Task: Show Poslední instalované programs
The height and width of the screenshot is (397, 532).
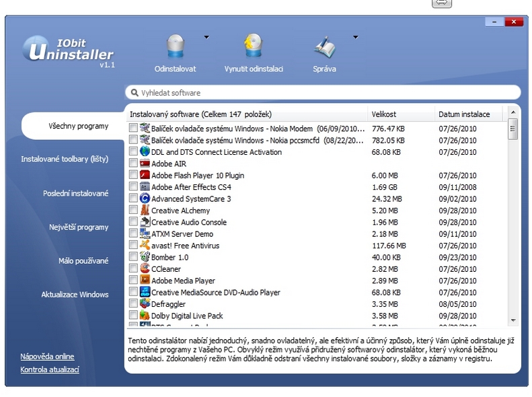Action: (x=75, y=193)
